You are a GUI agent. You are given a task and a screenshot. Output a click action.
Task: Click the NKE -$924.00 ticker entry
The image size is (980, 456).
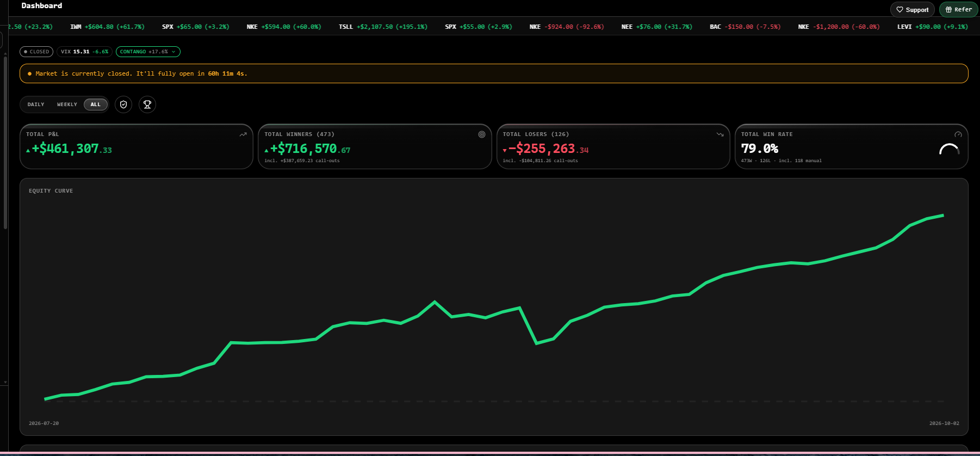coord(567,27)
